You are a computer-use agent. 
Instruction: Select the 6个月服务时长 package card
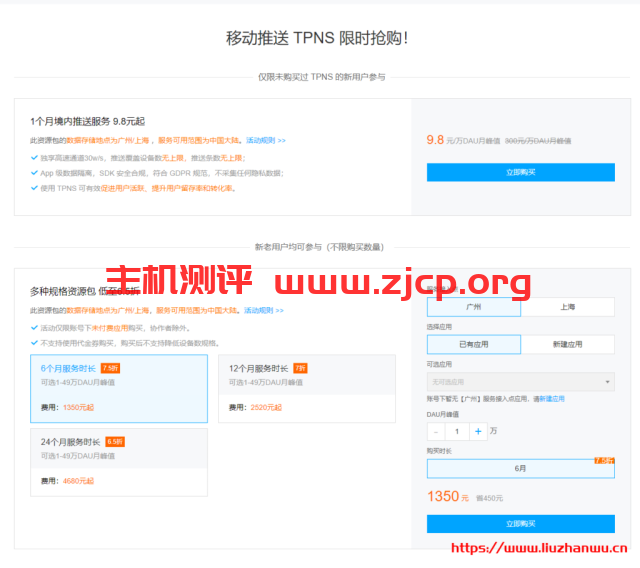pos(119,388)
